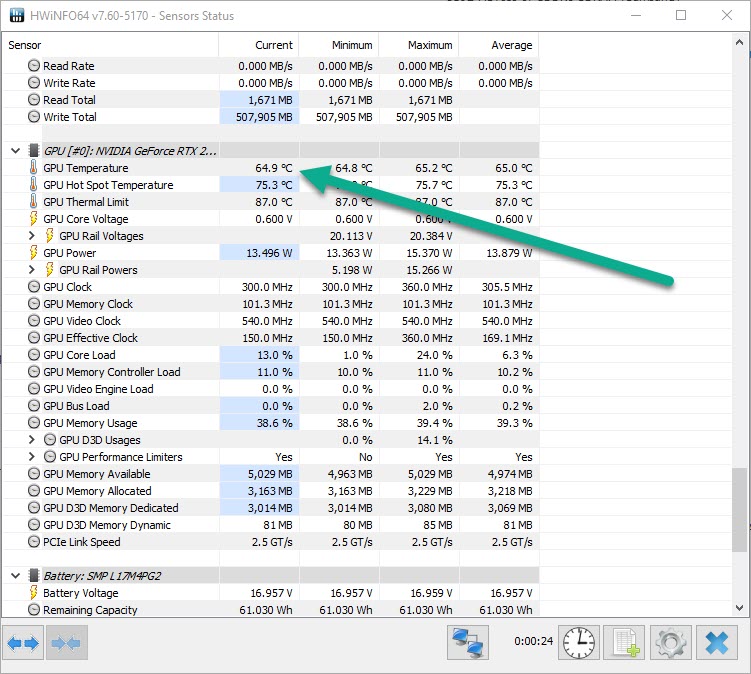Select the GPU Memory Controller Load row
751x674 pixels.
(271, 372)
